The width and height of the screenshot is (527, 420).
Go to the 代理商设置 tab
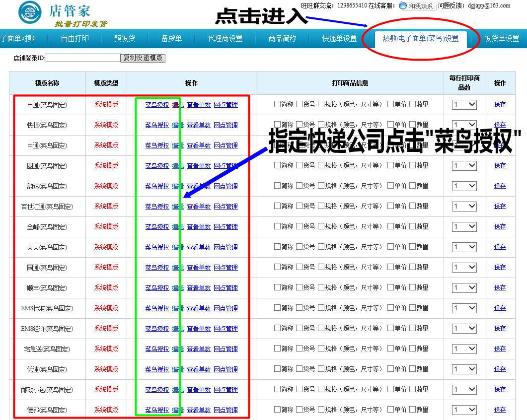click(225, 38)
